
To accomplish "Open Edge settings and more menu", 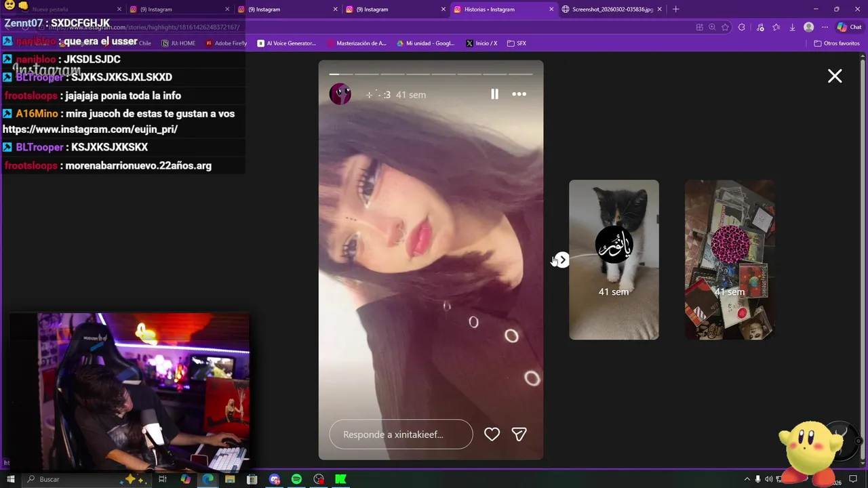I will (825, 27).
